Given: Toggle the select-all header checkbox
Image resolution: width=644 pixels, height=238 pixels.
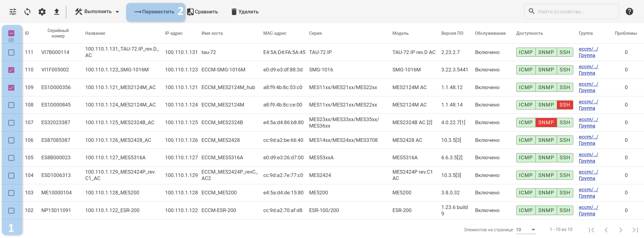Looking at the screenshot, I should [11, 33].
